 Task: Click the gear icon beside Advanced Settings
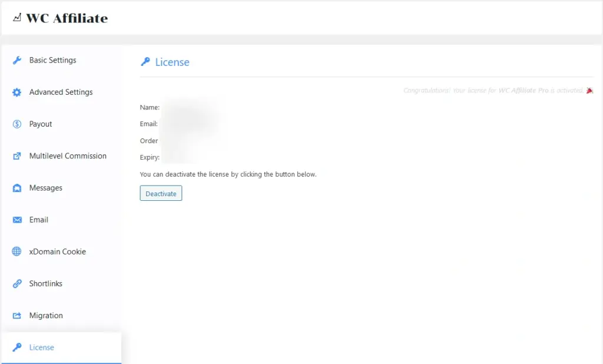(17, 92)
